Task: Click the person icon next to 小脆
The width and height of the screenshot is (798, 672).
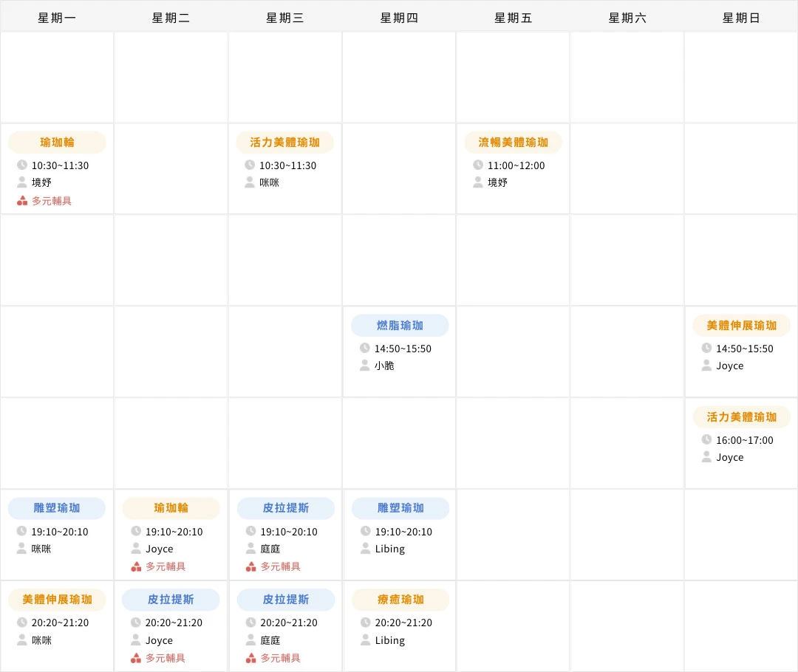Action: click(x=364, y=366)
